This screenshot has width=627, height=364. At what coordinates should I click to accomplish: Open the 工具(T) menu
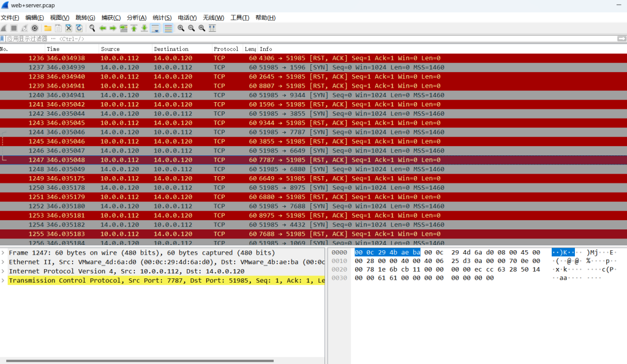coord(239,18)
